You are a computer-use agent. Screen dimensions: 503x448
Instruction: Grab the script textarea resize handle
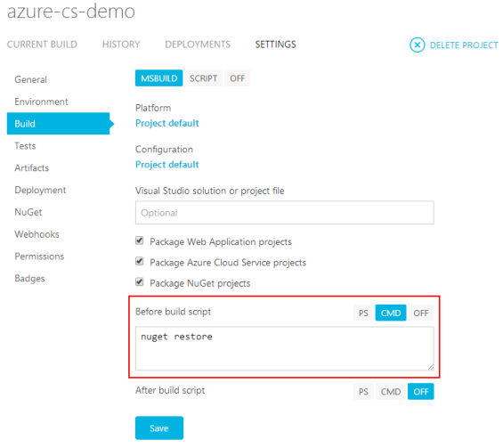click(x=431, y=367)
